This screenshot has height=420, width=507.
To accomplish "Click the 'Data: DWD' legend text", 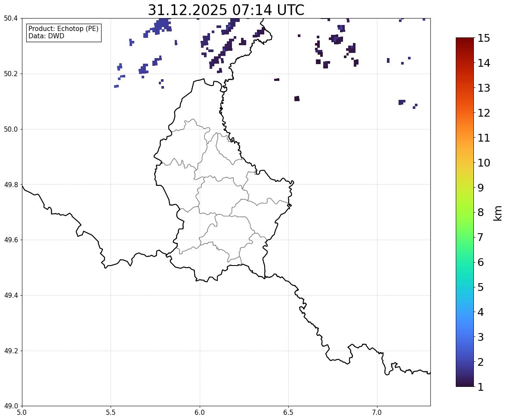I will [x=46, y=36].
